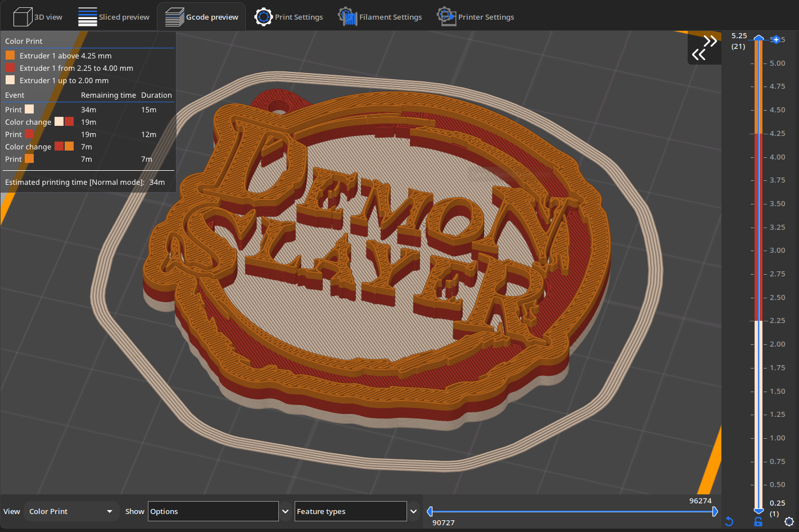This screenshot has height=532, width=799.
Task: Open the View dropdown showing Color Print
Action: point(71,511)
